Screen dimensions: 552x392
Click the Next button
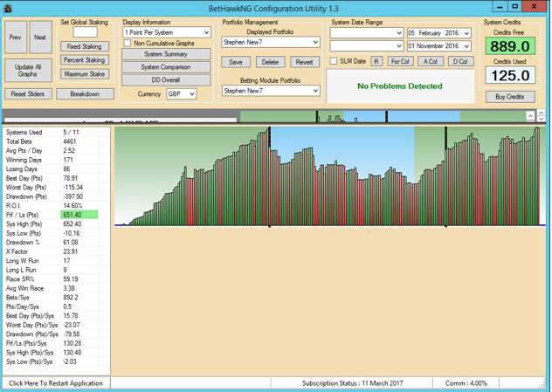[x=40, y=37]
